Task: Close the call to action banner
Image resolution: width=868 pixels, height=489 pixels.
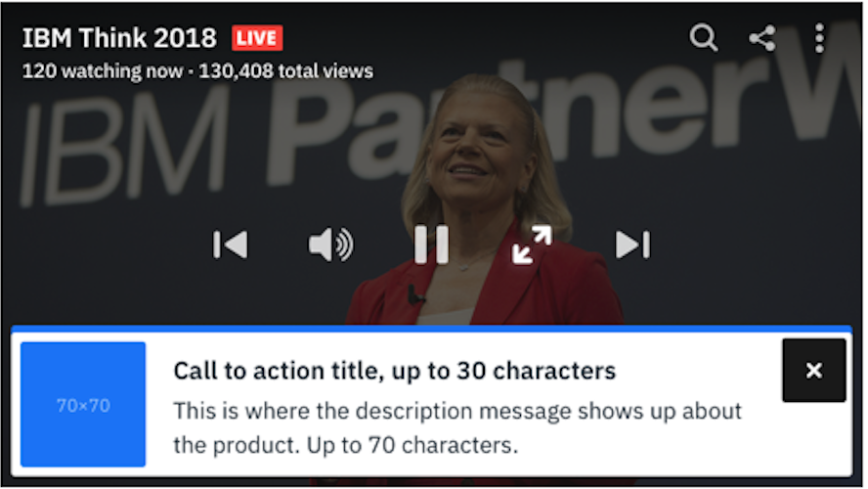Action: 813,370
